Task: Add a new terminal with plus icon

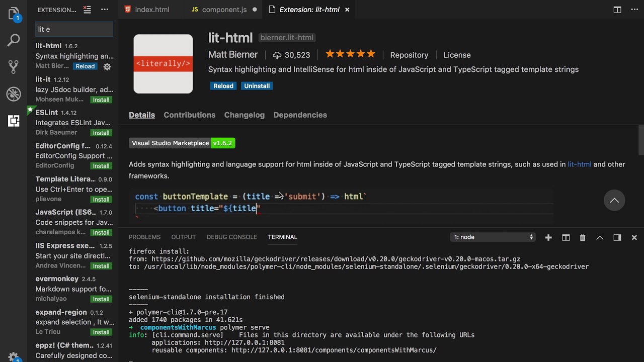Action: 548,237
